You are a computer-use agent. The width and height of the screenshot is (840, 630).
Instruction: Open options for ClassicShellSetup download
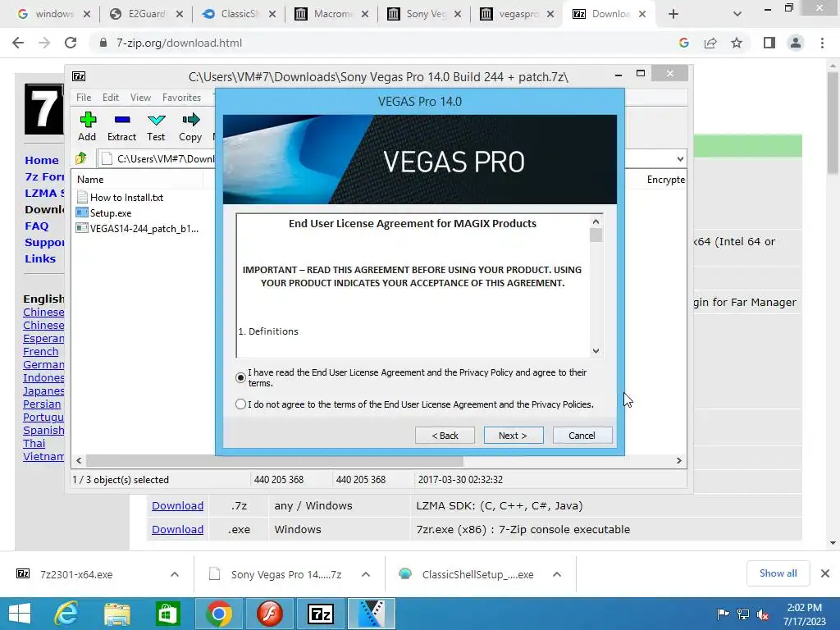click(557, 574)
